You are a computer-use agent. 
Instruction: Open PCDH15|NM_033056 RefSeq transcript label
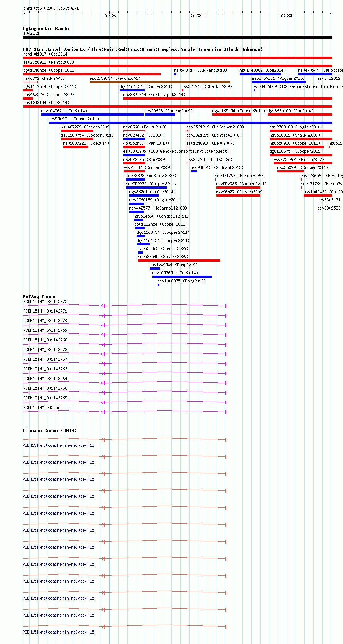tap(42, 407)
